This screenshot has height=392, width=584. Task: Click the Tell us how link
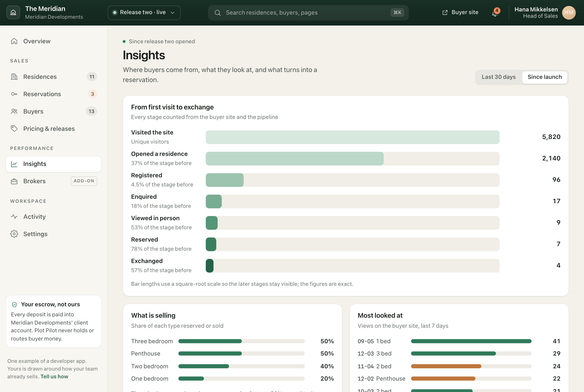54,377
